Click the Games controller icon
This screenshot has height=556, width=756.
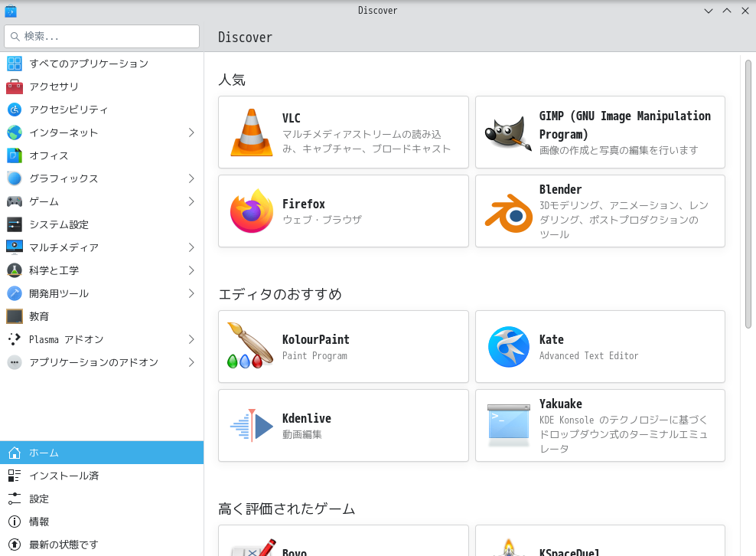pos(15,201)
